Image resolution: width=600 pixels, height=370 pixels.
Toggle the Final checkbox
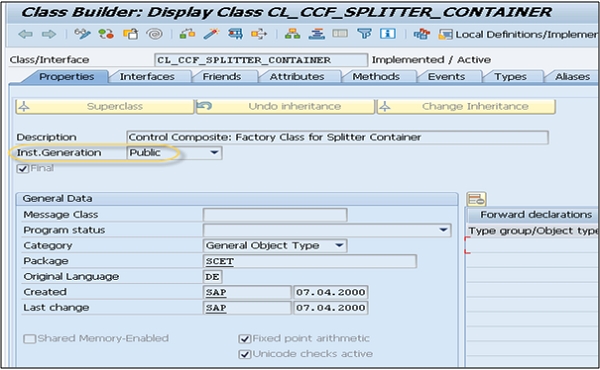(23, 169)
